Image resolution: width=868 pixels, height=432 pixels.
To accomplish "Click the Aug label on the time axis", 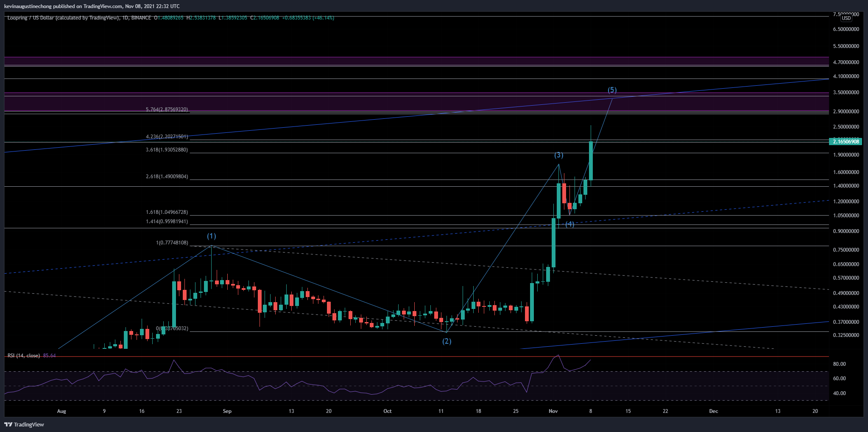I will pyautogui.click(x=61, y=411).
